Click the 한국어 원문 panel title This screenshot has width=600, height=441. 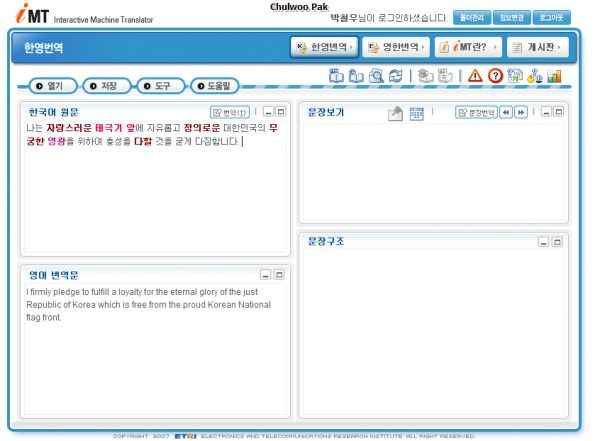click(54, 112)
